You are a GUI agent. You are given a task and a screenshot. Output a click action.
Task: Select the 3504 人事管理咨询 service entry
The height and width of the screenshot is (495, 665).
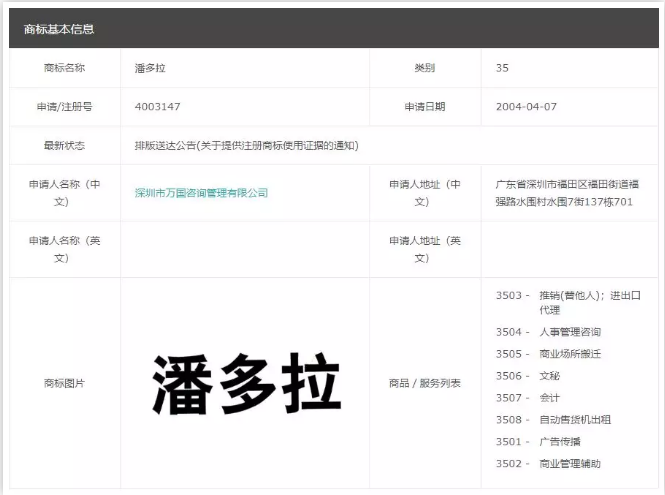[548, 332]
